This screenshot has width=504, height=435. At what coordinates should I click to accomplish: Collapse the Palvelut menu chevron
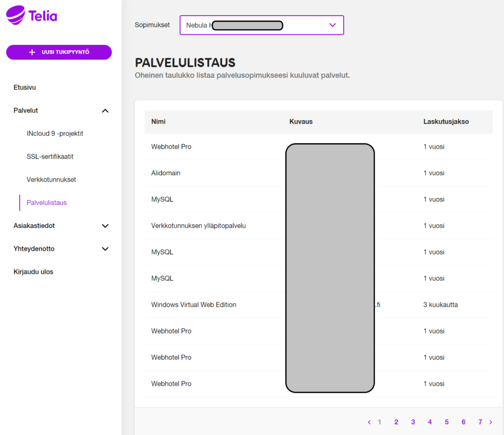click(x=105, y=111)
